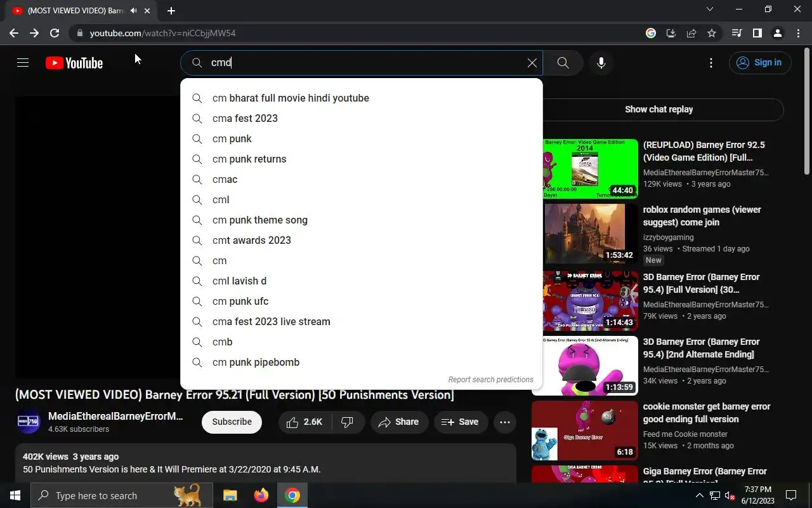
Task: Select suggestion 'cm punk theme song'
Action: point(362,220)
